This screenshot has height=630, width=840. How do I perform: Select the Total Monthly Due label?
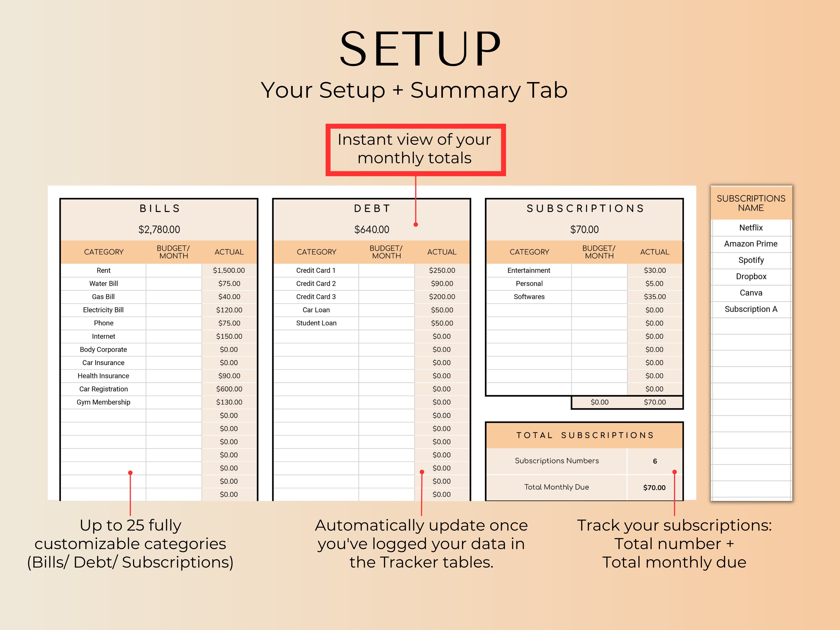557,487
